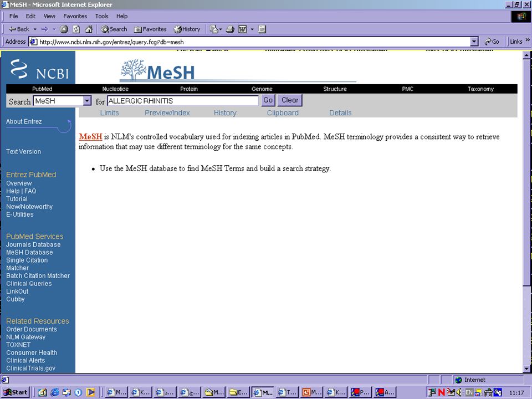Refresh the page using the Refresh icon
Screen dimensions: 532x399
click(76, 29)
